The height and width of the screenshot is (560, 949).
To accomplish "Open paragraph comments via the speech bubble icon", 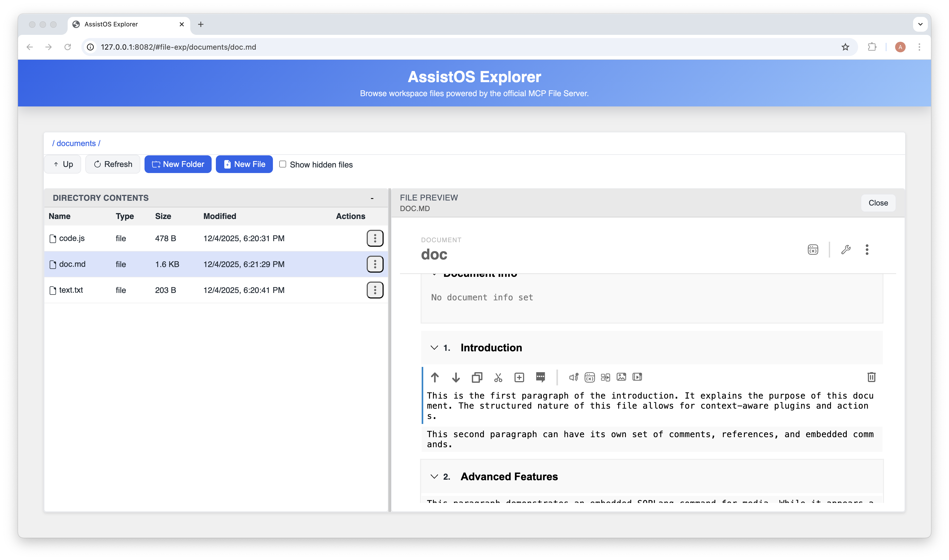I will [x=540, y=377].
